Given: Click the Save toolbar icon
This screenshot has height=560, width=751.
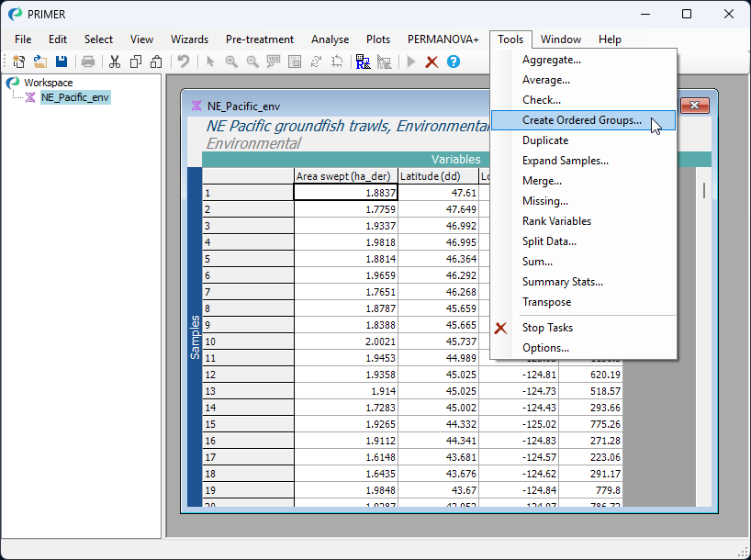Looking at the screenshot, I should click(62, 62).
